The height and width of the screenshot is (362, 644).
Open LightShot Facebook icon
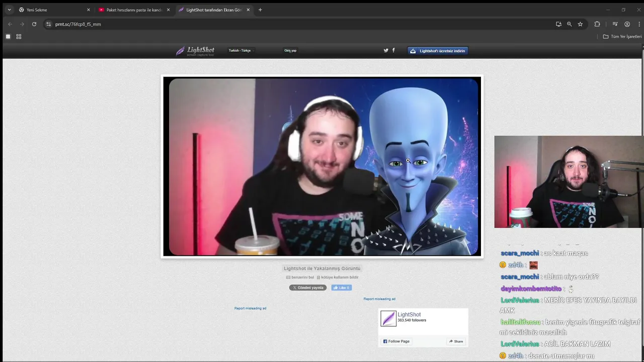click(393, 50)
